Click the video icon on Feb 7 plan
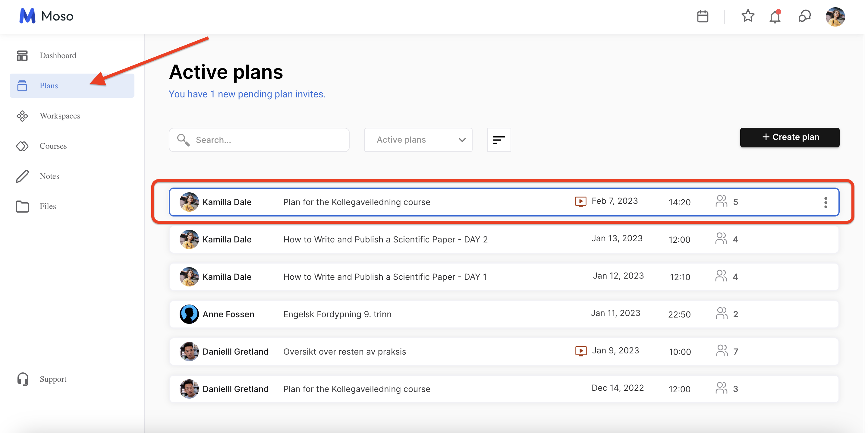 coord(580,202)
